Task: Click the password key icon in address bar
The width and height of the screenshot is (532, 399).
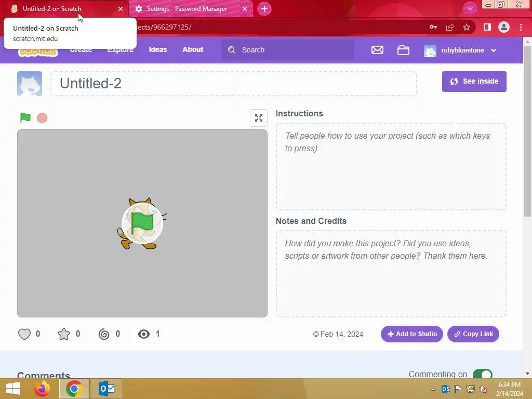Action: click(x=433, y=27)
